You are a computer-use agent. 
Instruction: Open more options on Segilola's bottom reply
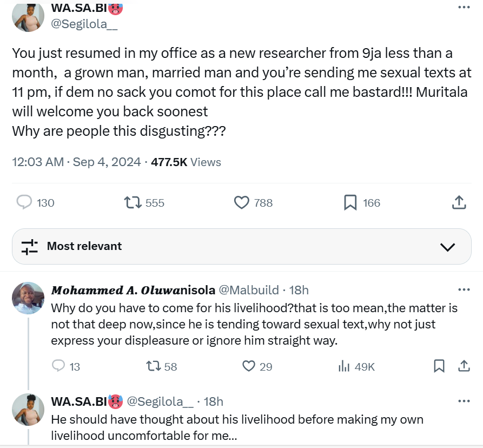(464, 401)
